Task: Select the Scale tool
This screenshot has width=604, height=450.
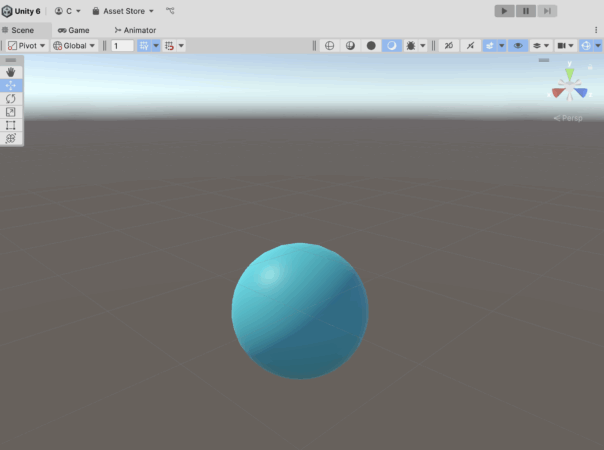Action: (x=11, y=112)
